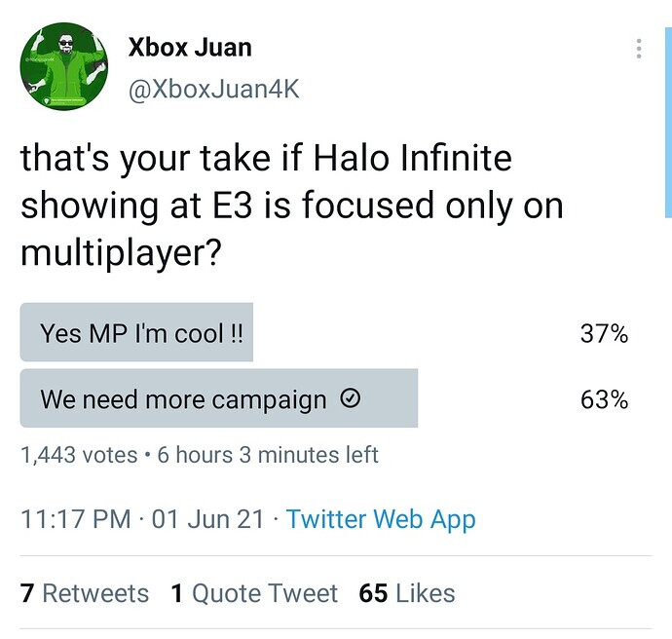Open the @XboxJuan4K handle link
The width and height of the screenshot is (672, 639).
point(213,90)
